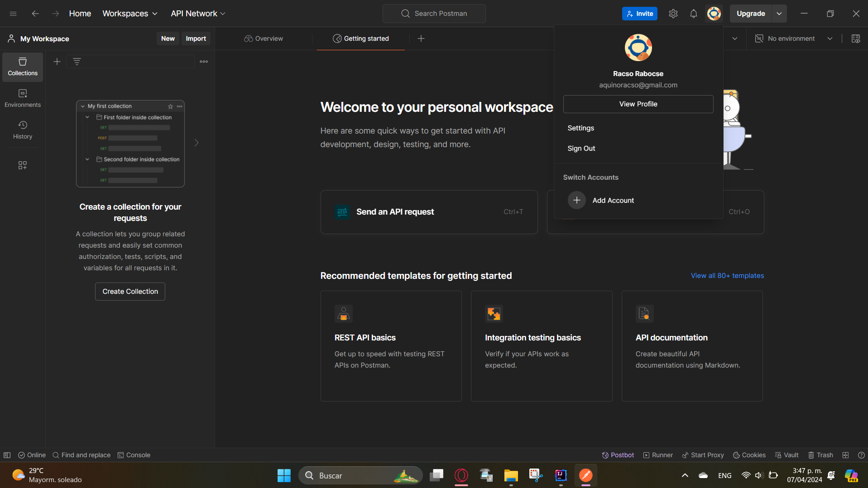Click the Online connection status indicator
Viewport: 868px width, 488px height.
point(32,455)
